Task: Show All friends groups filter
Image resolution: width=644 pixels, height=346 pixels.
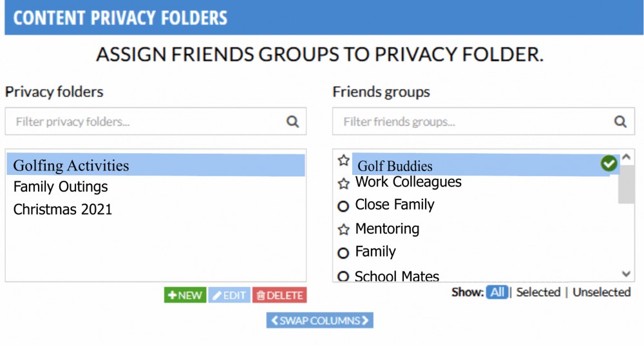Action: [497, 292]
